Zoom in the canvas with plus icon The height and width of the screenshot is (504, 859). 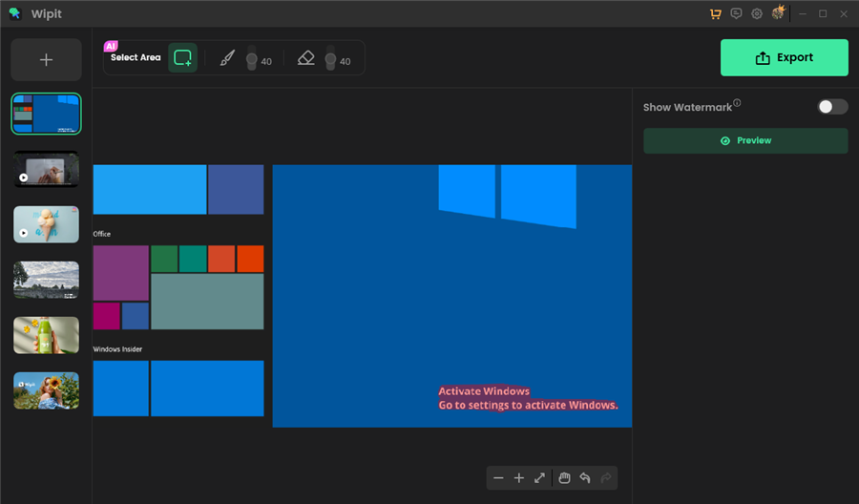519,478
